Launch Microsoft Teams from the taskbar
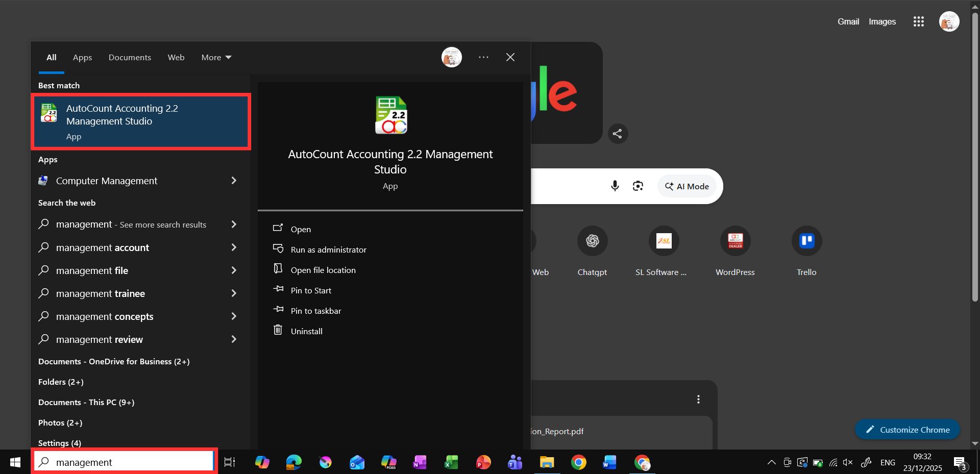The height and width of the screenshot is (474, 980). coord(514,463)
